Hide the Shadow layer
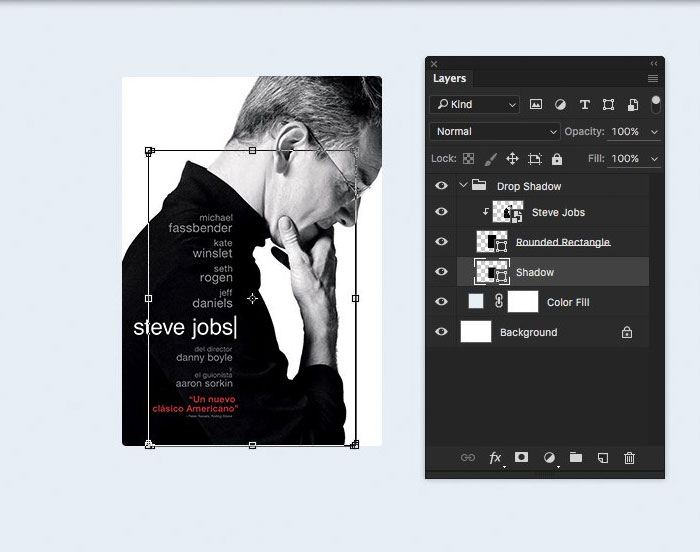This screenshot has height=552, width=700. coord(441,272)
